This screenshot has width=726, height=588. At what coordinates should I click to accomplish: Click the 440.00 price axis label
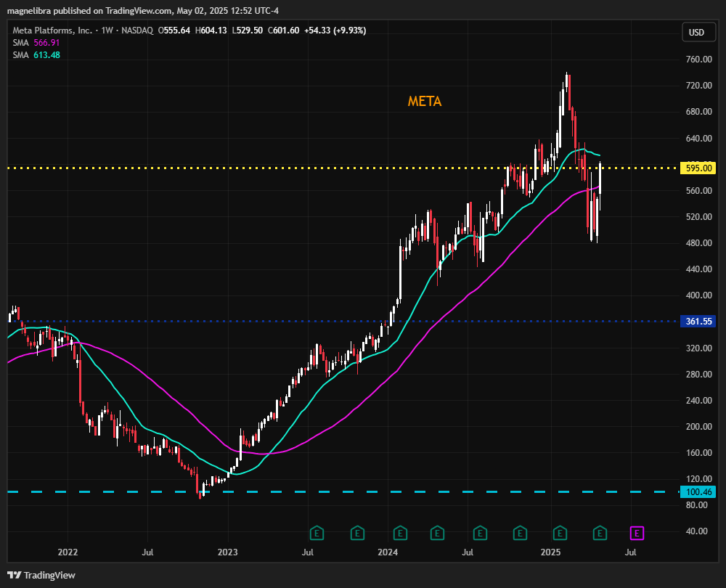(x=698, y=269)
